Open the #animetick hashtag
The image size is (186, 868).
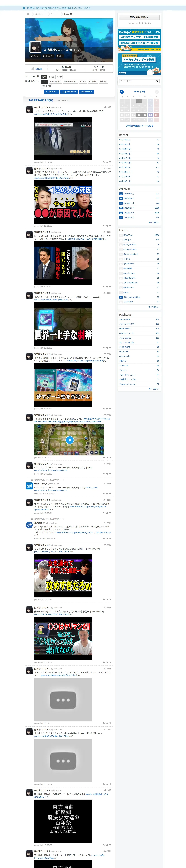[125, 319]
